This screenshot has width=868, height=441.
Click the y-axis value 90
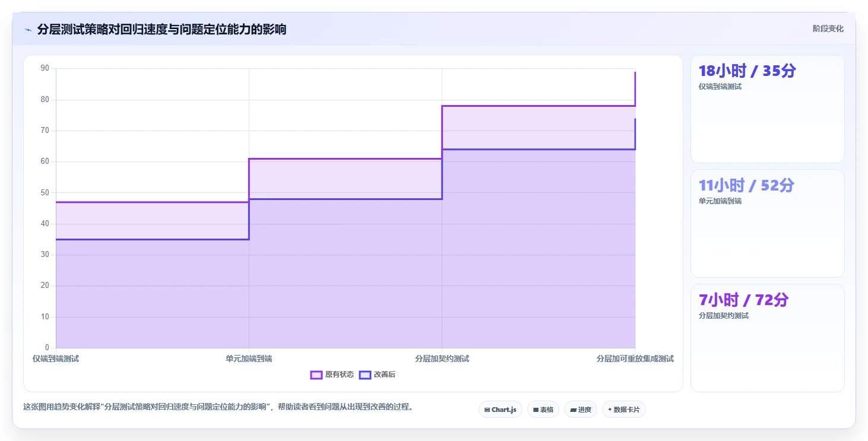coord(45,68)
